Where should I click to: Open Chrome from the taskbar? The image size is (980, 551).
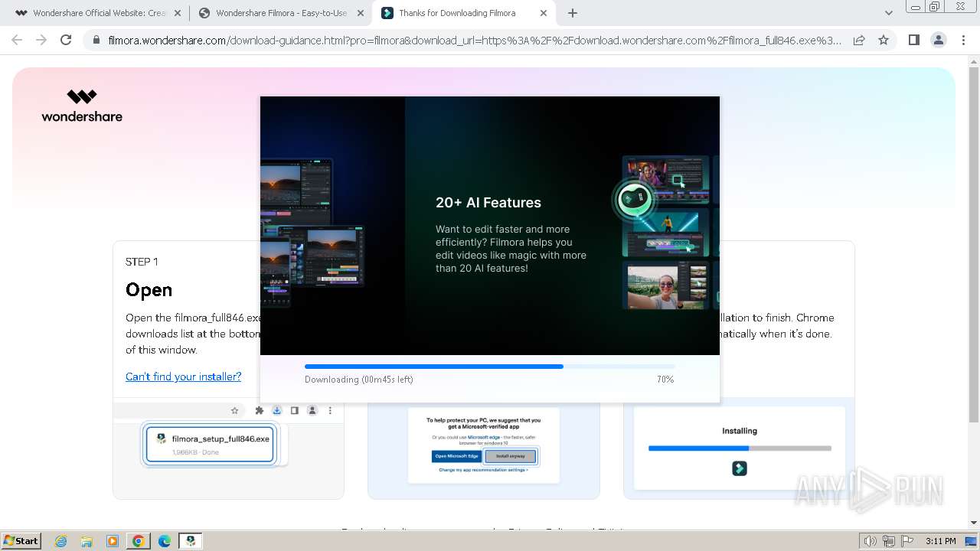139,541
